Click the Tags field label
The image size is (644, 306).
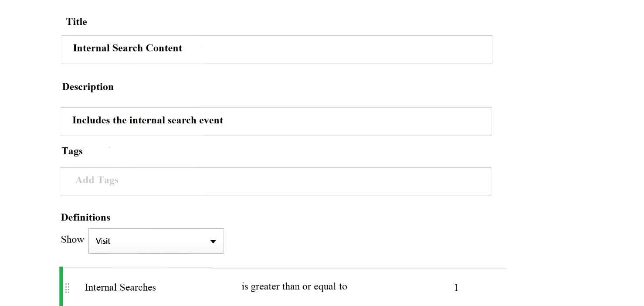click(72, 151)
